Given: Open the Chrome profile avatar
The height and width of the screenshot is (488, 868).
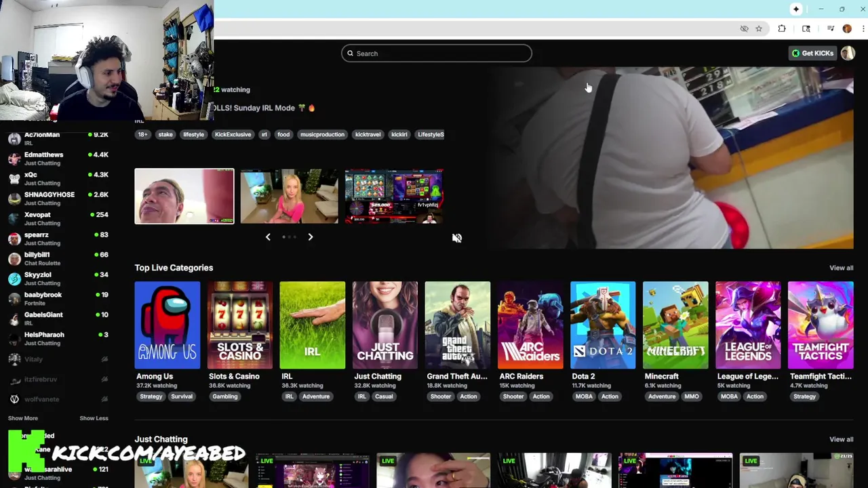Looking at the screenshot, I should pyautogui.click(x=847, y=28).
